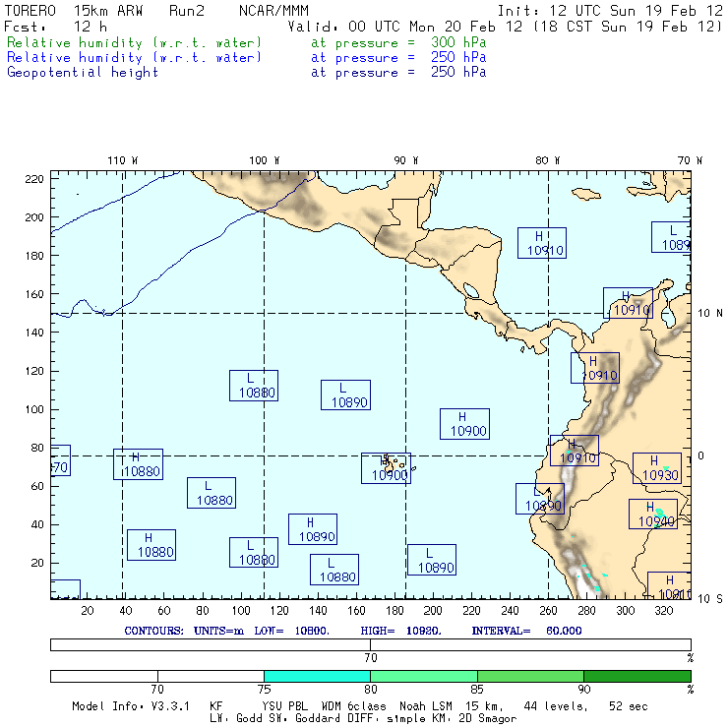Click the 'Run2' header label
This screenshot has height=728, width=728.
coord(187,11)
